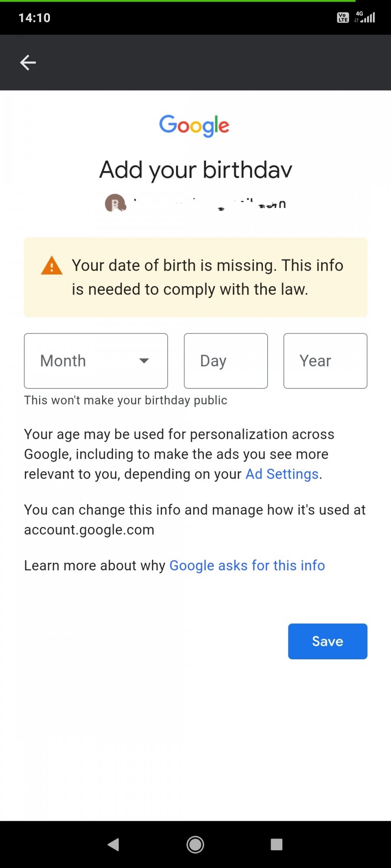Tap the account avatar under the heading

[115, 203]
